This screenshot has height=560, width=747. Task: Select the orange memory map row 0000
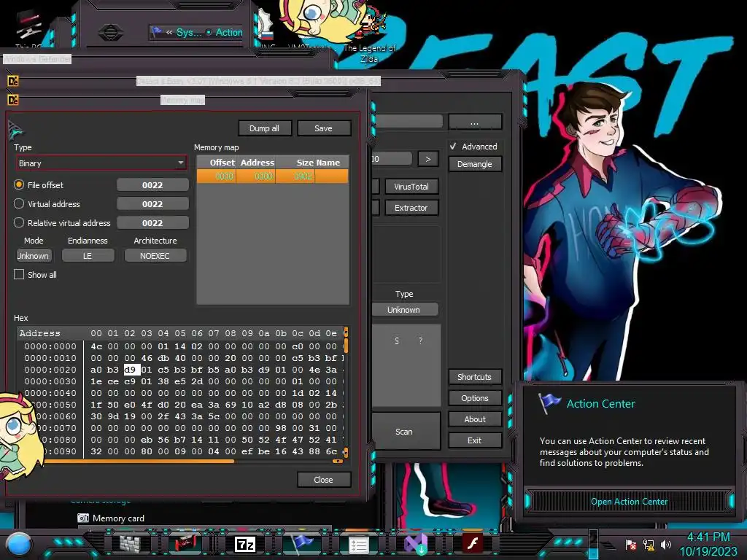click(x=273, y=176)
